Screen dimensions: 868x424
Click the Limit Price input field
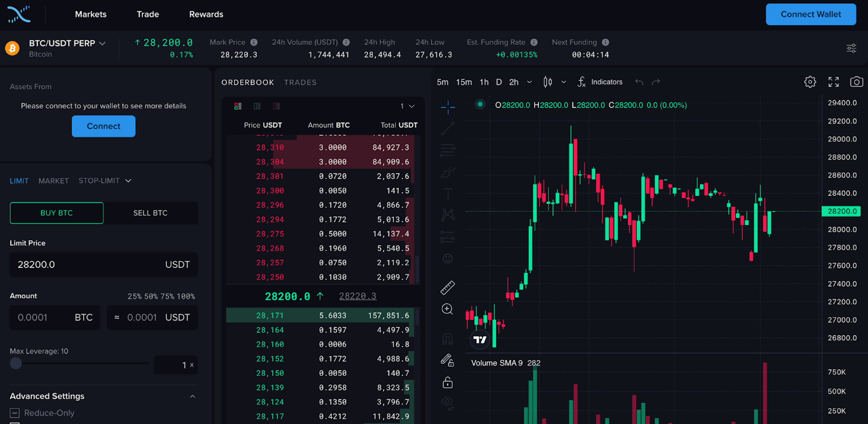click(103, 264)
